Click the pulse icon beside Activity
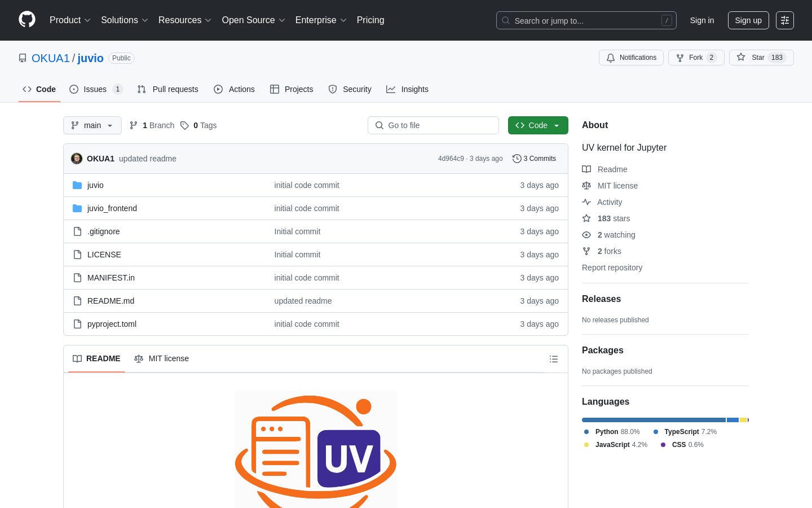Screen dimensions: 812x508 [x=586, y=202]
